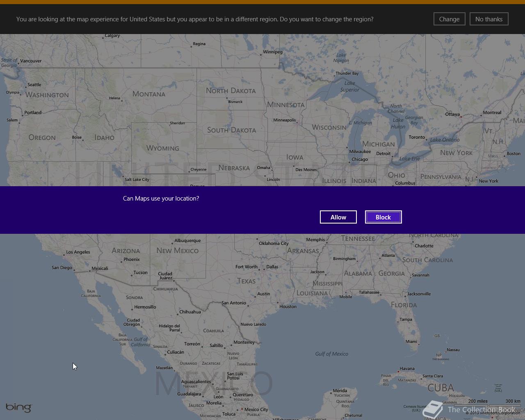This screenshot has width=525, height=420.
Task: Click the Gulf of Mexico label
Action: pyautogui.click(x=331, y=354)
